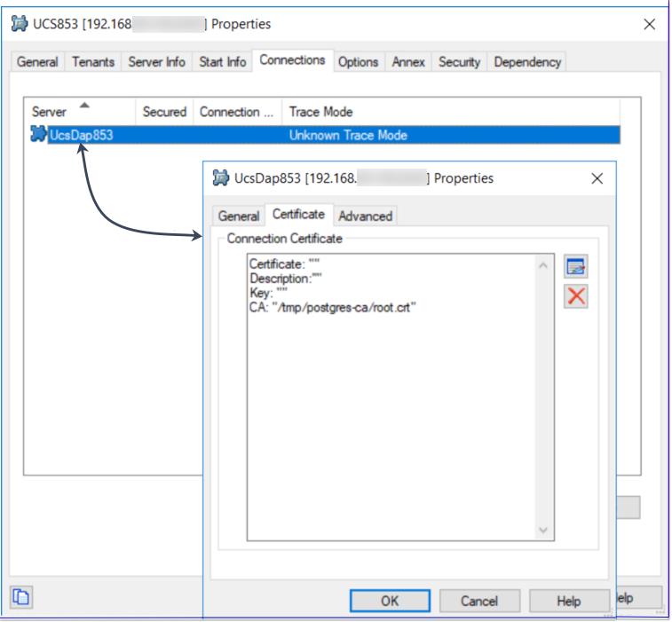Select the Certificate tab
The image size is (672, 622).
tap(298, 214)
